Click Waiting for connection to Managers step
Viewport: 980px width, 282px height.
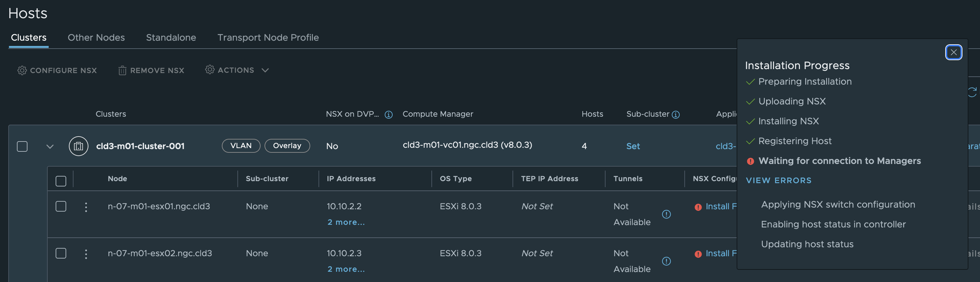coord(840,161)
